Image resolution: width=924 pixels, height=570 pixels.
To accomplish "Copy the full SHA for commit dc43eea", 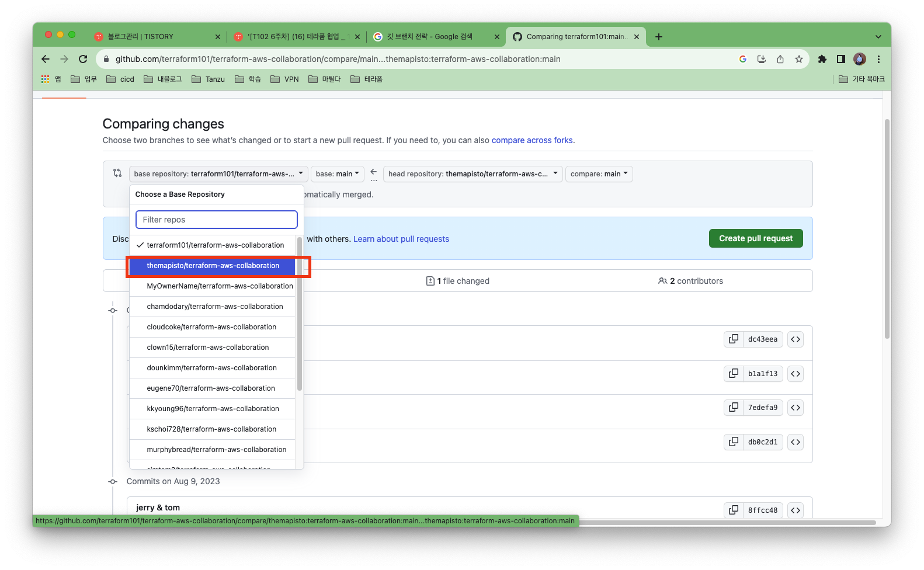I will pos(734,339).
